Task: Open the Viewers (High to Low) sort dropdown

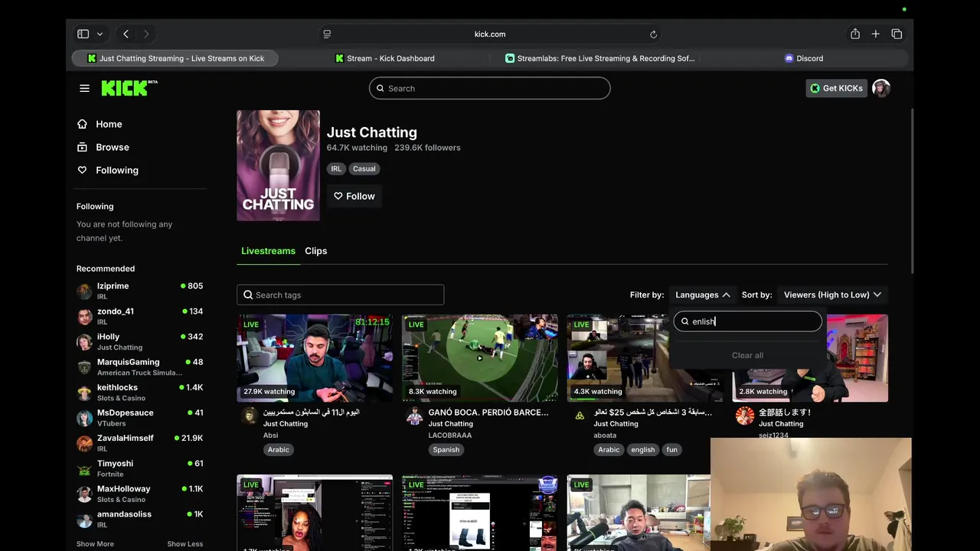Action: pyautogui.click(x=832, y=295)
